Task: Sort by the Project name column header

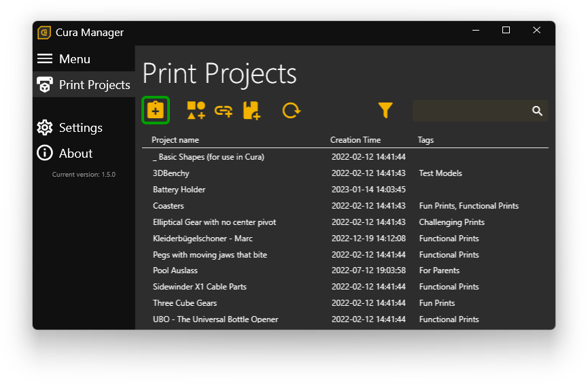Action: [x=175, y=140]
